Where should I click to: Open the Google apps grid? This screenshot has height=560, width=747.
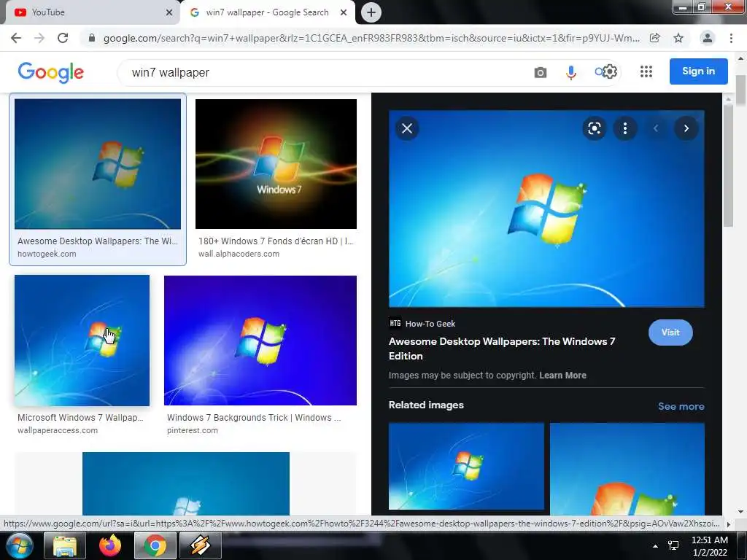(x=646, y=71)
